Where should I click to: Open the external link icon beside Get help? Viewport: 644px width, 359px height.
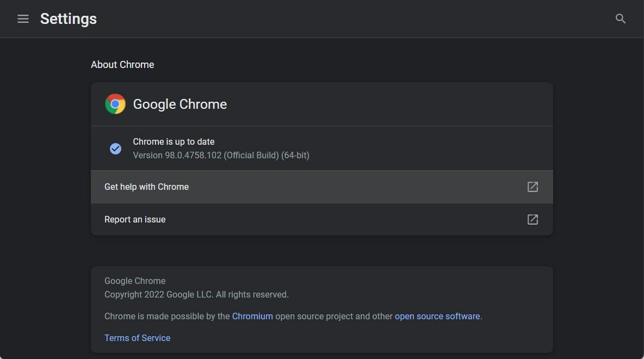pos(532,187)
